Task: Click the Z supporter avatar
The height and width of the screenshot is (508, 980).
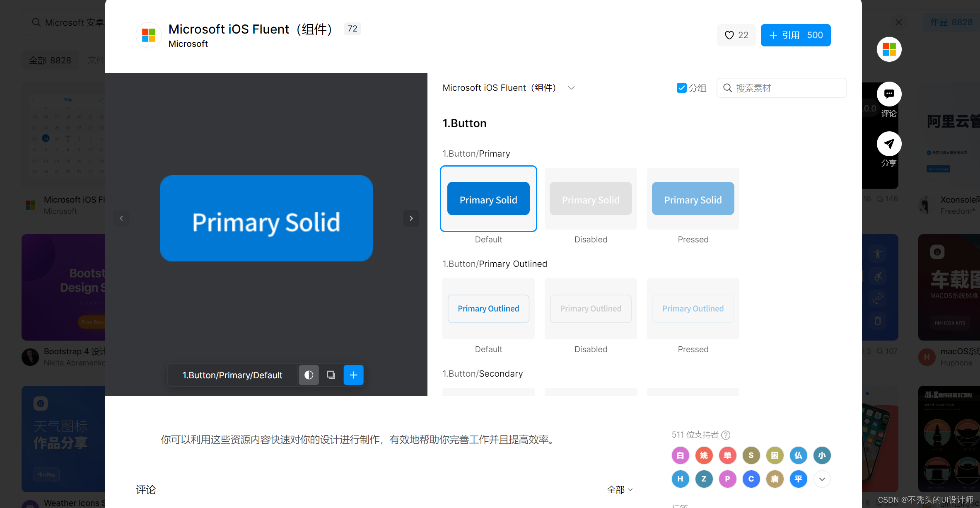Action: (704, 479)
